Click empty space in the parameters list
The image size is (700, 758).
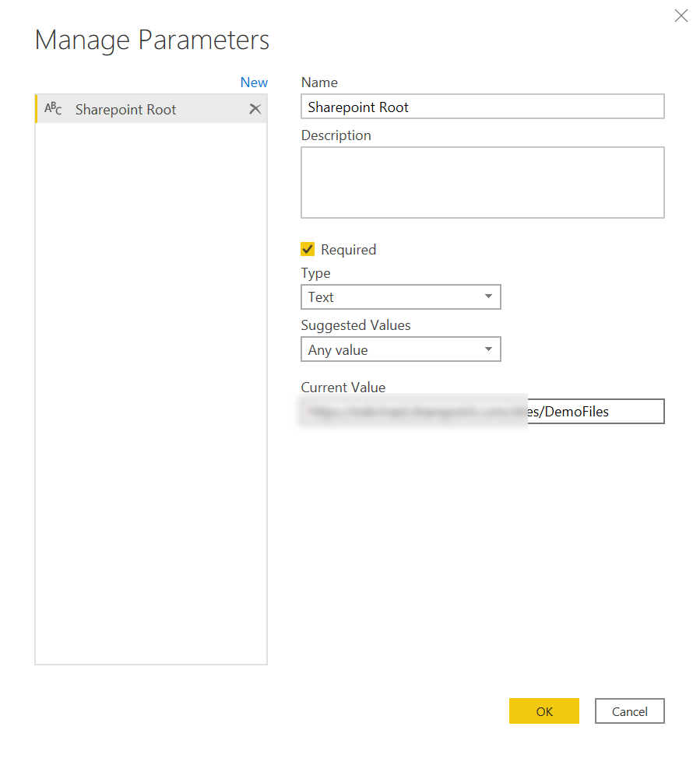pos(151,389)
